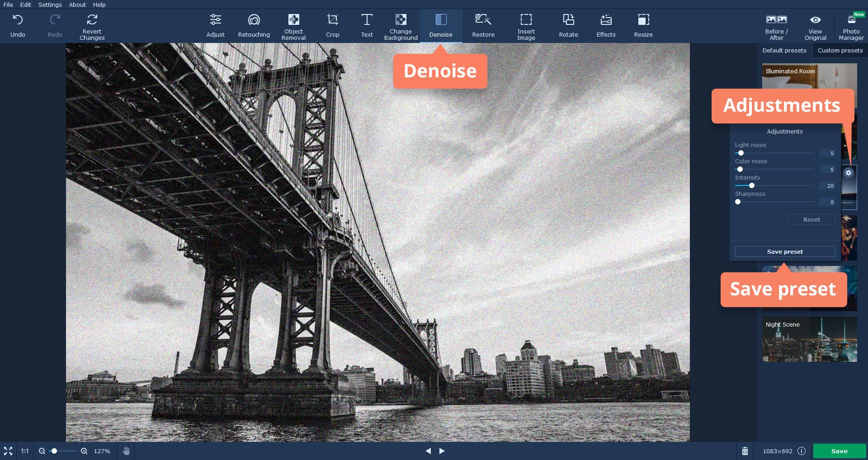
Task: Open the About menu
Action: [x=77, y=5]
